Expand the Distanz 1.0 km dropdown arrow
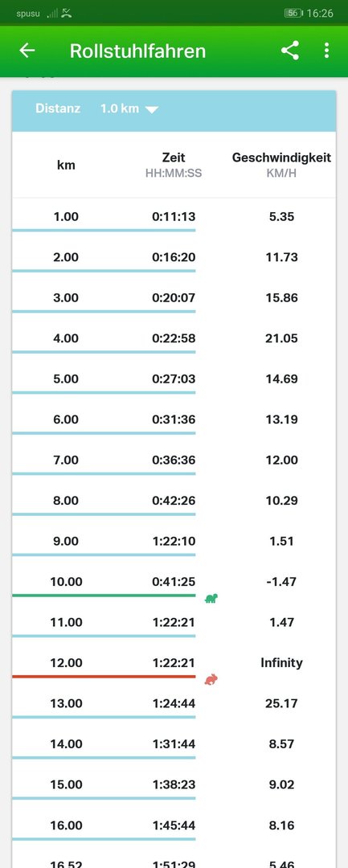The width and height of the screenshot is (348, 868). pos(152,109)
